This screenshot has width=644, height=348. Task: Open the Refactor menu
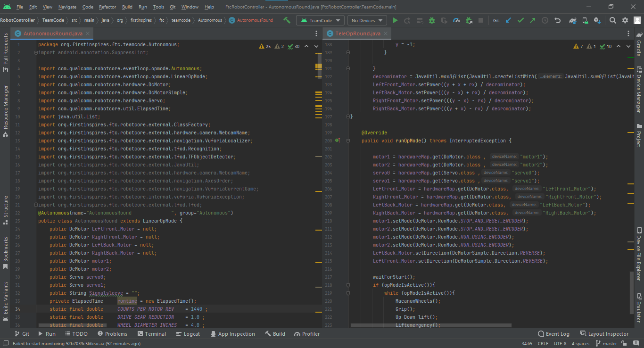(107, 7)
